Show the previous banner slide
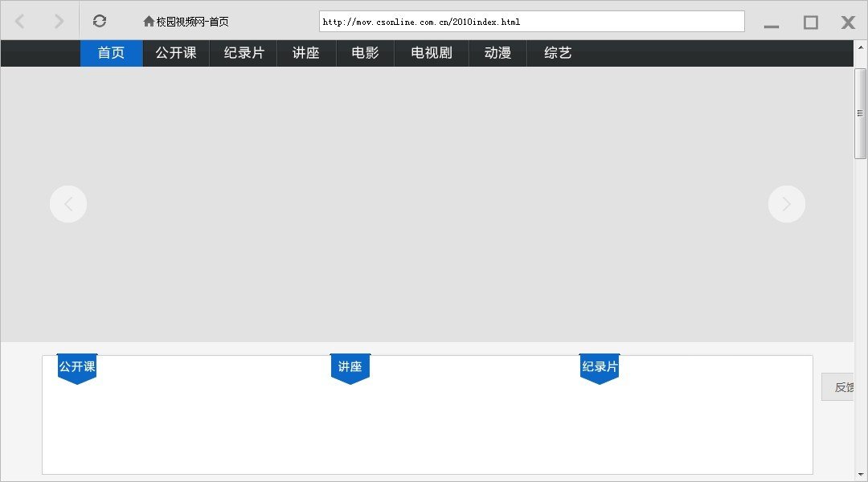Viewport: 868px width, 482px height. click(x=68, y=204)
